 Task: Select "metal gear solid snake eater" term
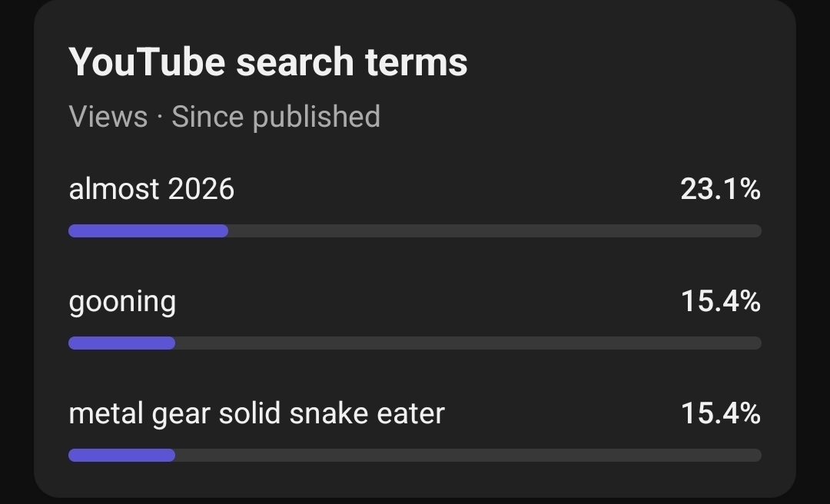point(257,413)
